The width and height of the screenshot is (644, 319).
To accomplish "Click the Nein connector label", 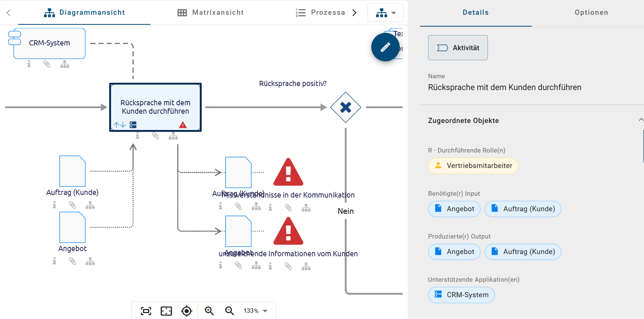I will click(346, 211).
